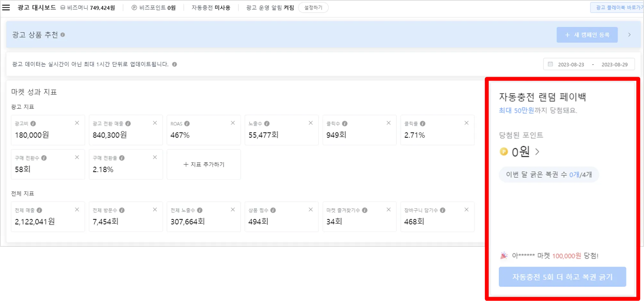Screen dimensions: 644x301
Task: Open the 2023-08-23 to 2023-08-29 date picker
Action: pos(589,64)
